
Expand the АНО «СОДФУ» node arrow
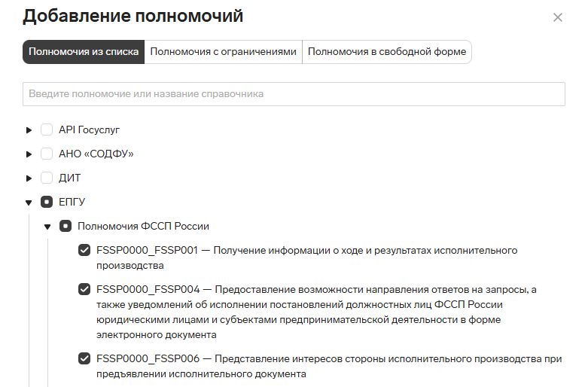(x=29, y=154)
